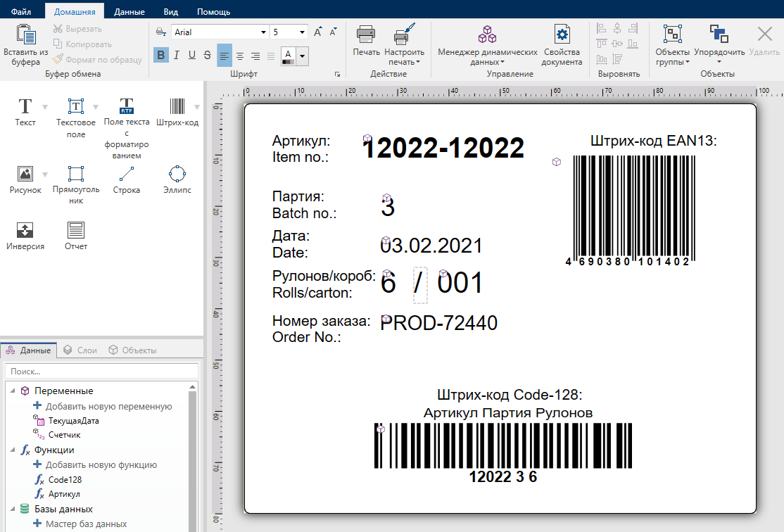Click the Print (Печать) icon
The image size is (784, 532).
click(x=366, y=35)
